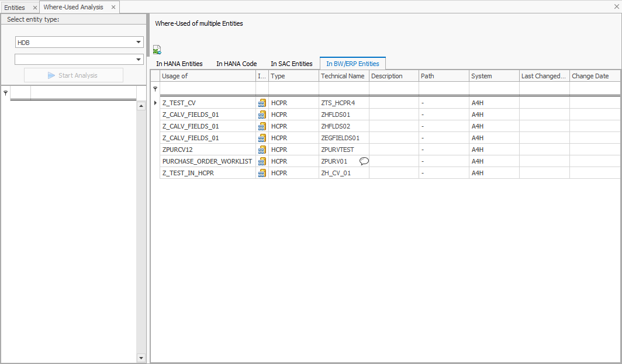The width and height of the screenshot is (622, 364).
Task: Click the HCPR icon in the ZPURCV12 row
Action: [261, 150]
